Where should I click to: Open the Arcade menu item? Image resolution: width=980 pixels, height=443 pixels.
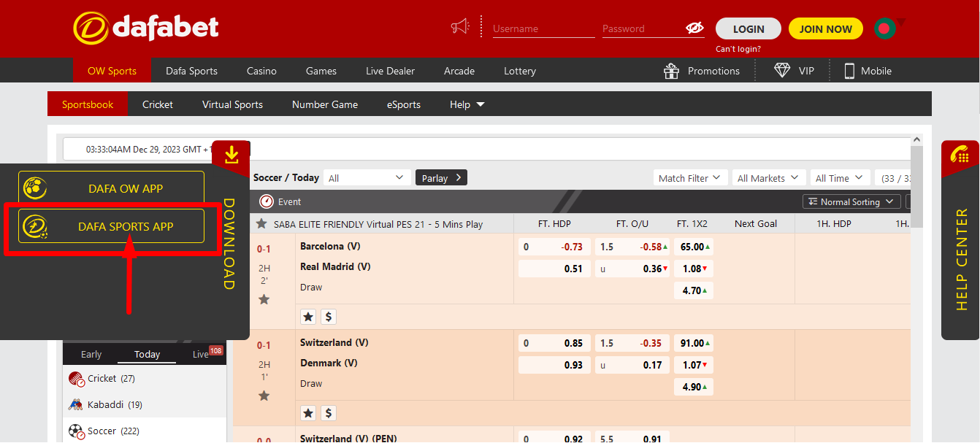[x=459, y=71]
